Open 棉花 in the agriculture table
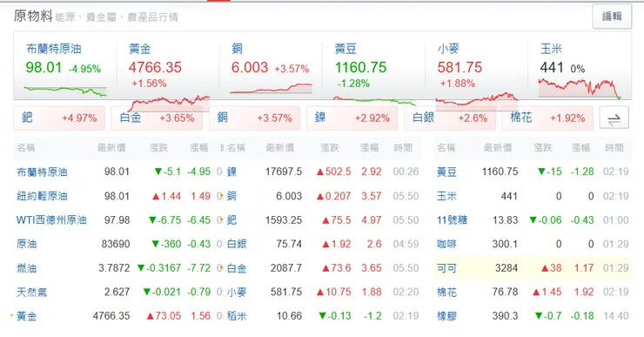Viewport: 644px width, 337px height. (x=446, y=293)
